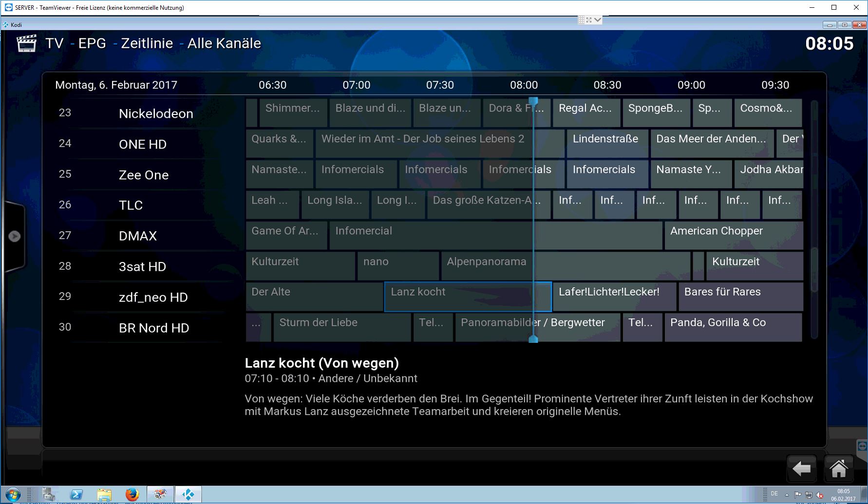Select 'Panda, Gorilla & Co' programme
This screenshot has width=868, height=504.
[733, 327]
